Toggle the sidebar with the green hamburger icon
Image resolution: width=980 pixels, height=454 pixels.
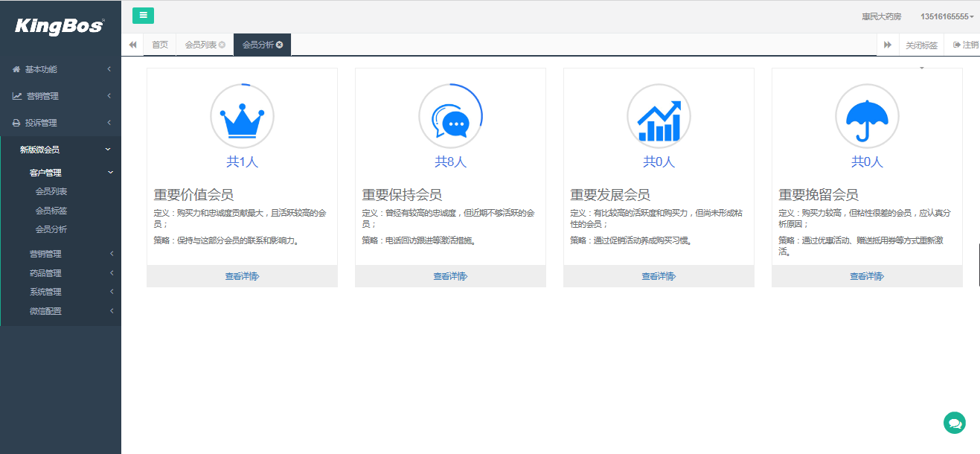(x=143, y=15)
